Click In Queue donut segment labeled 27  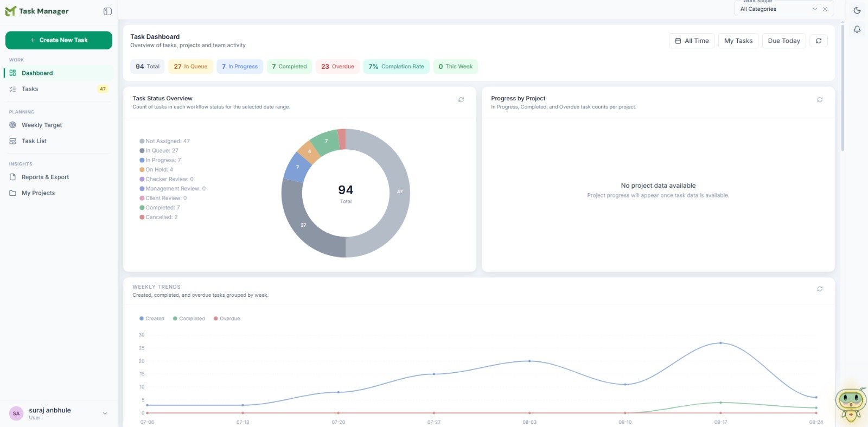304,225
